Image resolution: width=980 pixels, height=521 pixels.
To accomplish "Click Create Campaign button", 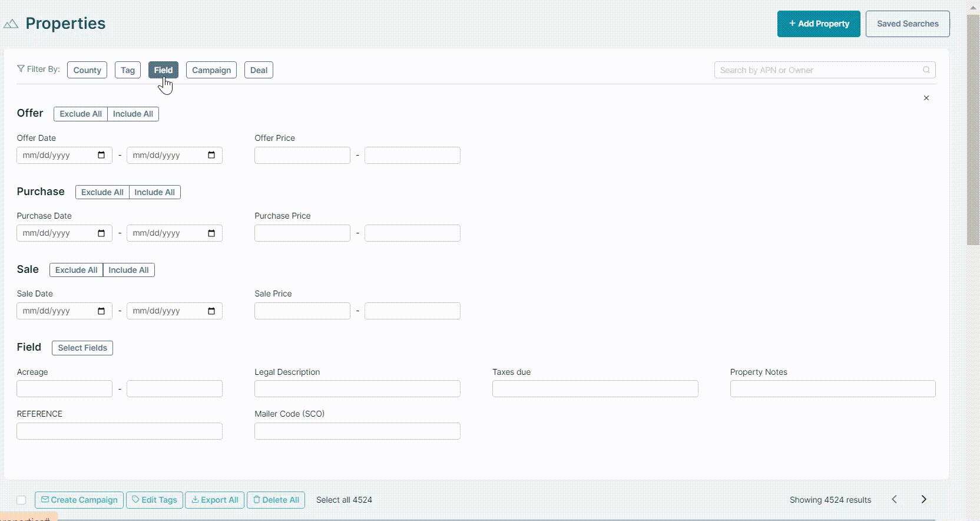I will 79,500.
